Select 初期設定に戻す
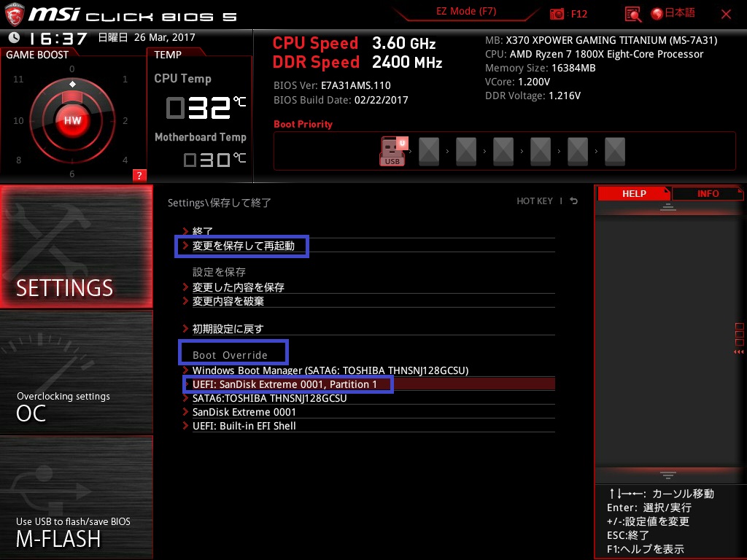Screen dimensions: 747x560 coord(368,329)
